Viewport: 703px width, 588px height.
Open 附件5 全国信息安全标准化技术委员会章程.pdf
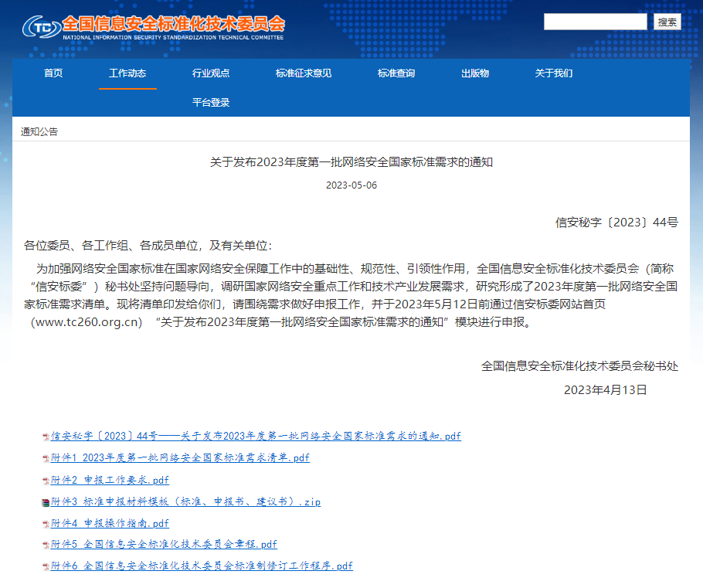164,544
